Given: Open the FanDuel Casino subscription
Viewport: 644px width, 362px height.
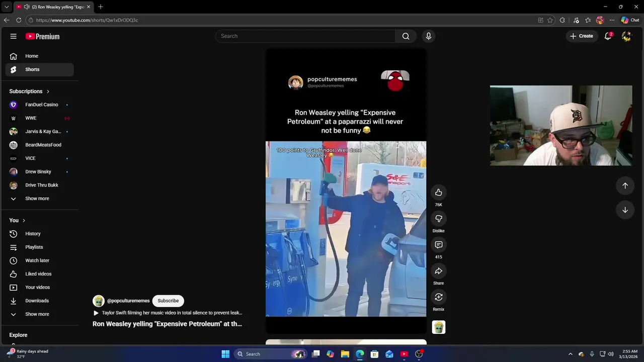Looking at the screenshot, I should (39, 105).
